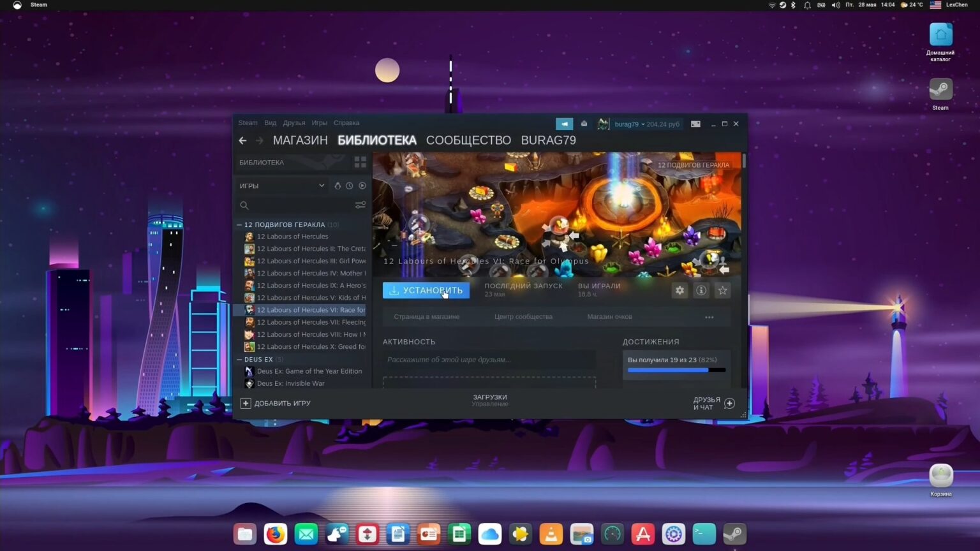Show game info icon
Viewport: 980px width, 551px height.
(701, 290)
